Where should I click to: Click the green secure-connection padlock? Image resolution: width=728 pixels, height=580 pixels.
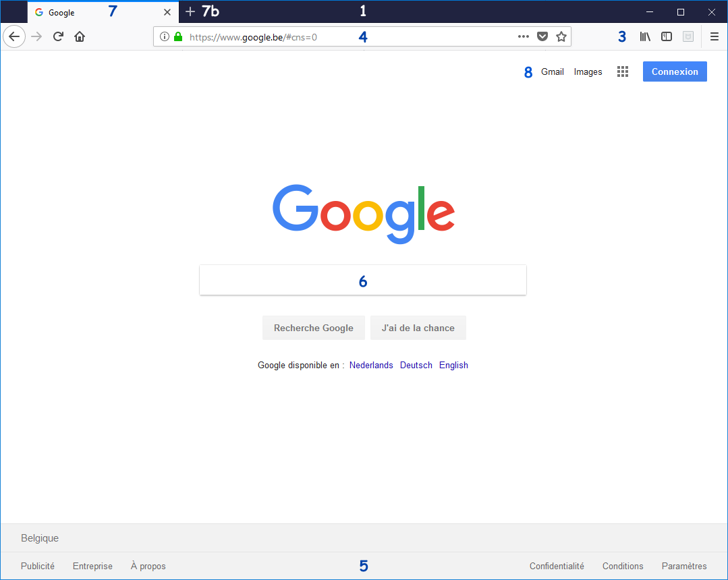pyautogui.click(x=178, y=36)
